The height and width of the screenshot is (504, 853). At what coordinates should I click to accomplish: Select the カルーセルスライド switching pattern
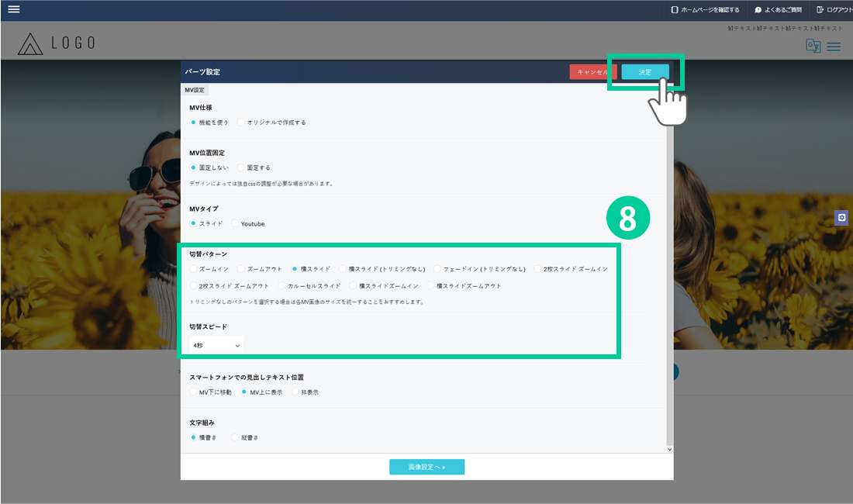[282, 286]
